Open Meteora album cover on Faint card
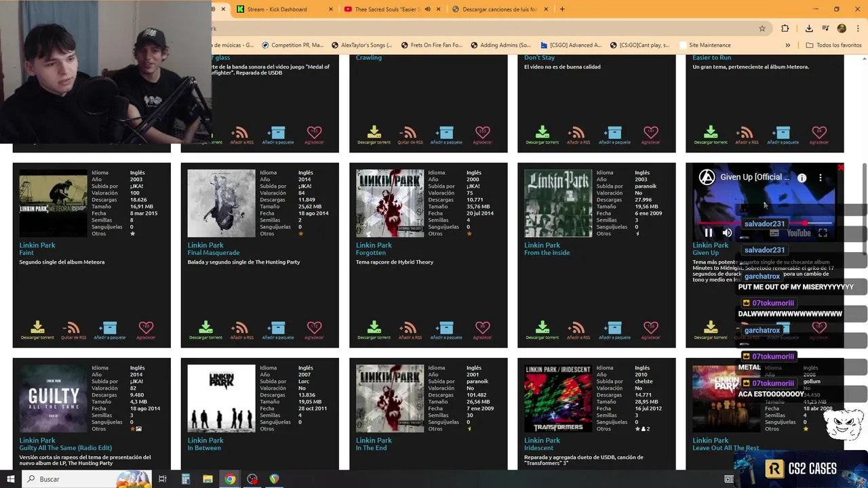 [53, 203]
